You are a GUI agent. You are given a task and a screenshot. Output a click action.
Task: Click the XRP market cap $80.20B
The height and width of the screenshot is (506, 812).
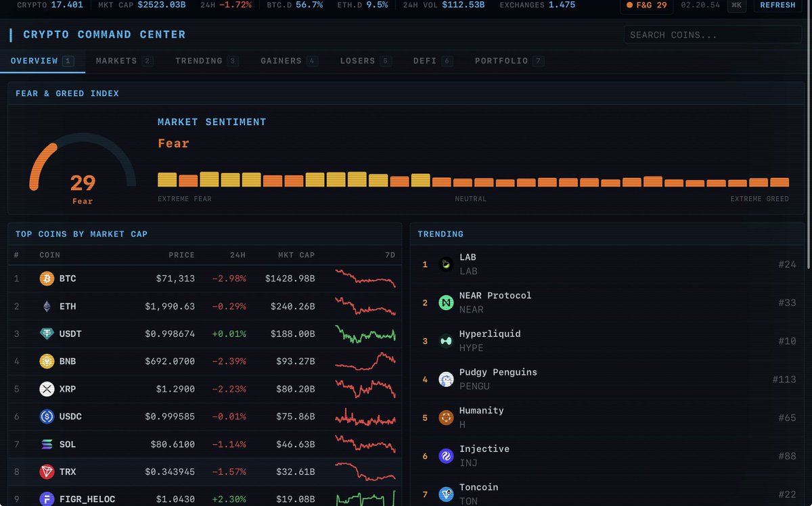296,389
